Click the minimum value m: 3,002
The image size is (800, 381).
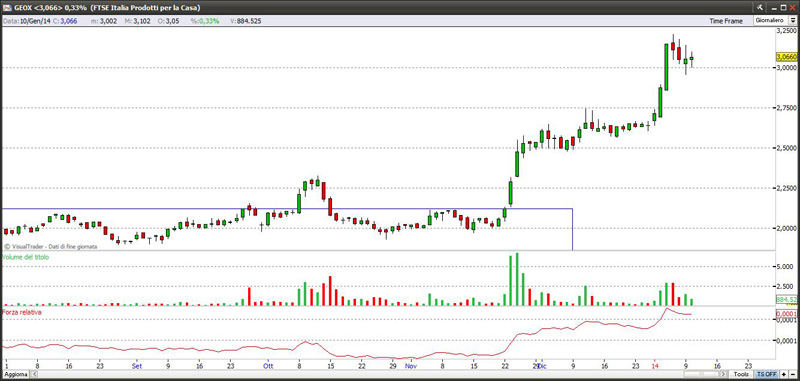(104, 21)
